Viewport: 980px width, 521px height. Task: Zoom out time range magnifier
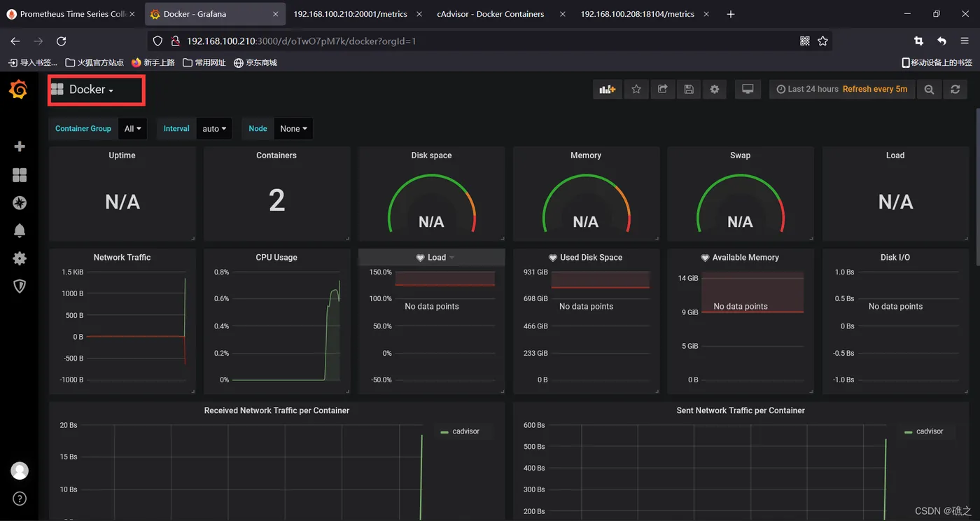pyautogui.click(x=929, y=89)
